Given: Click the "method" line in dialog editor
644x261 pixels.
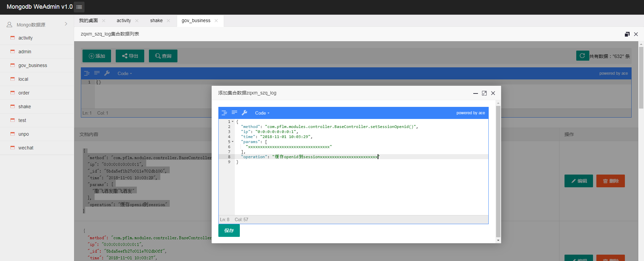Looking at the screenshot, I should pos(329,127).
